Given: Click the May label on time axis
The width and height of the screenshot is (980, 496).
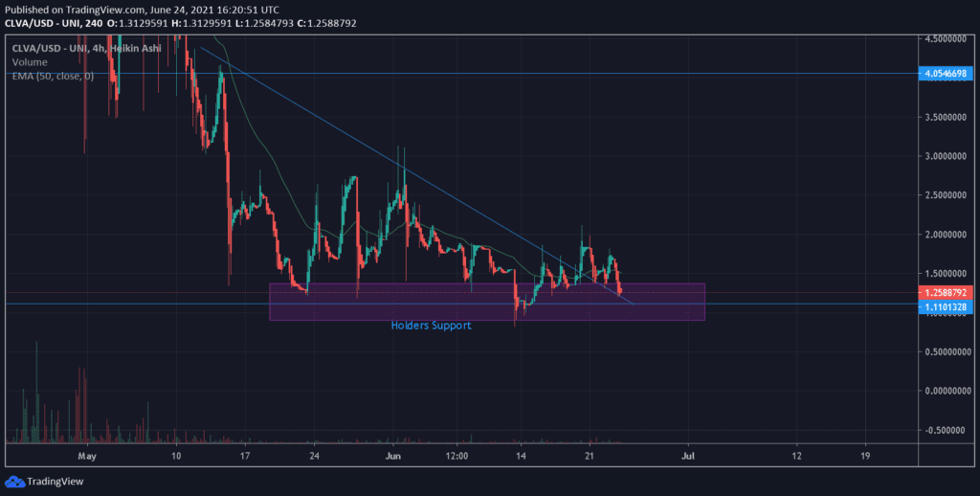Looking at the screenshot, I should [x=87, y=457].
